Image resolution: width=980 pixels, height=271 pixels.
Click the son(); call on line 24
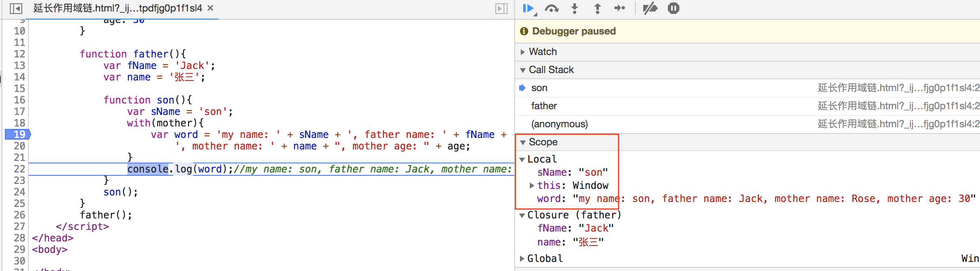coord(121,192)
